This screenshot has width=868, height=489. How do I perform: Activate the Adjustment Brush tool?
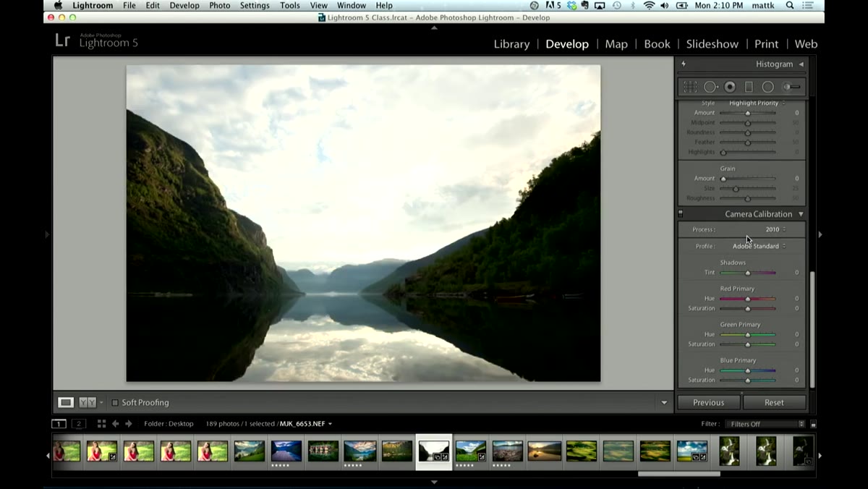click(792, 87)
